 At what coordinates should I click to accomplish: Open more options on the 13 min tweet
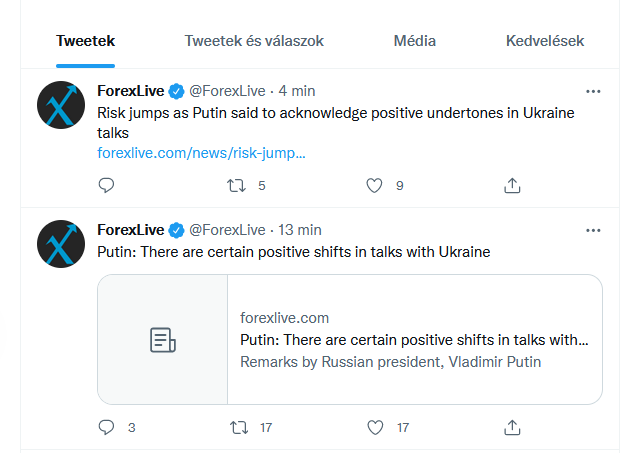click(593, 231)
